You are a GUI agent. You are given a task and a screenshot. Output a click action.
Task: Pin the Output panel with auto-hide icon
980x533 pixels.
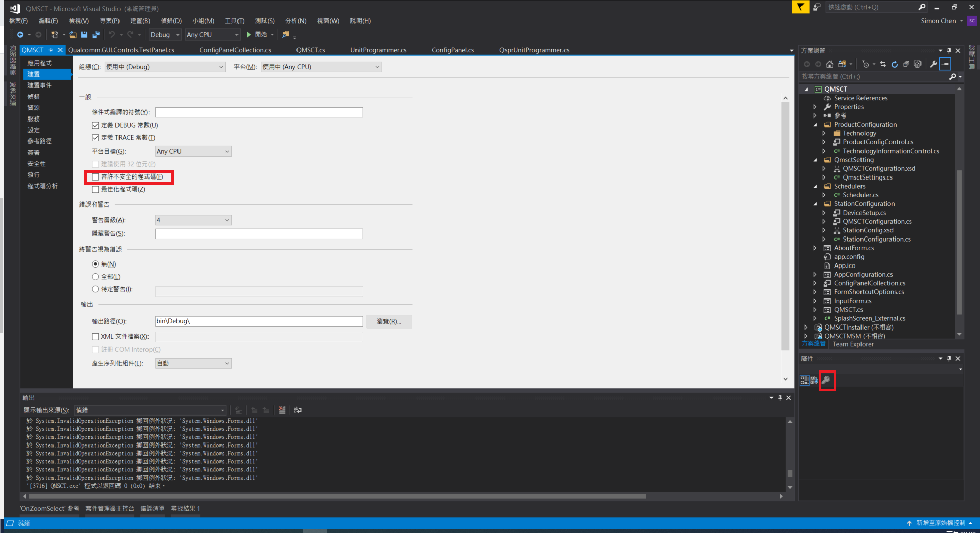coord(780,398)
